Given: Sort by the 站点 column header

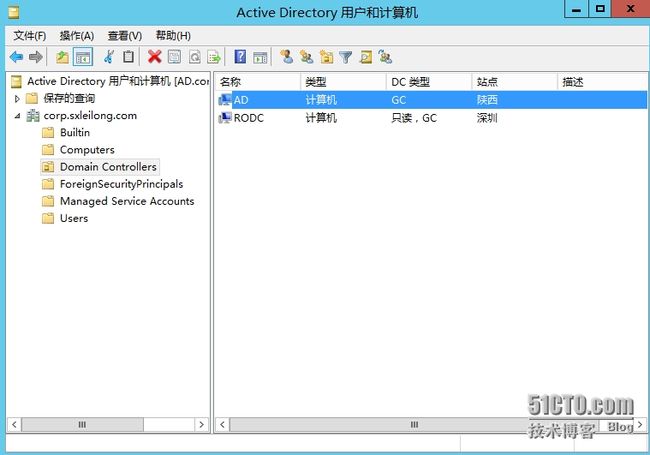Looking at the screenshot, I should click(x=515, y=82).
